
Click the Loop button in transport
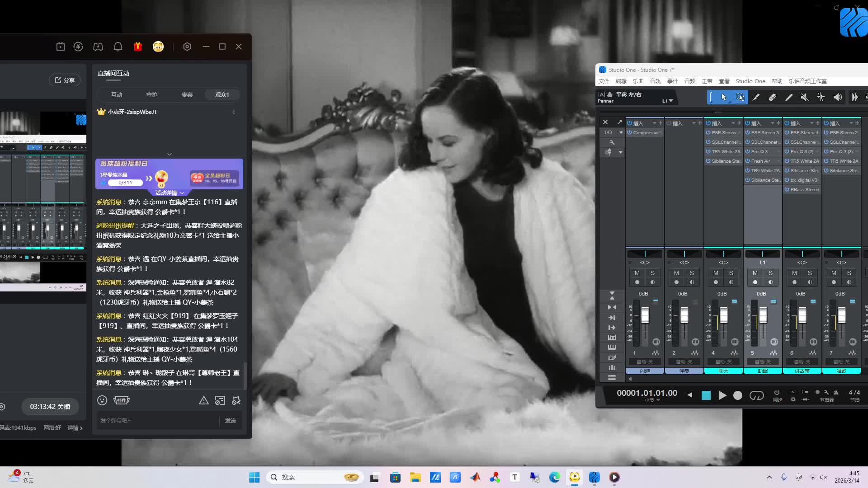[x=756, y=395]
